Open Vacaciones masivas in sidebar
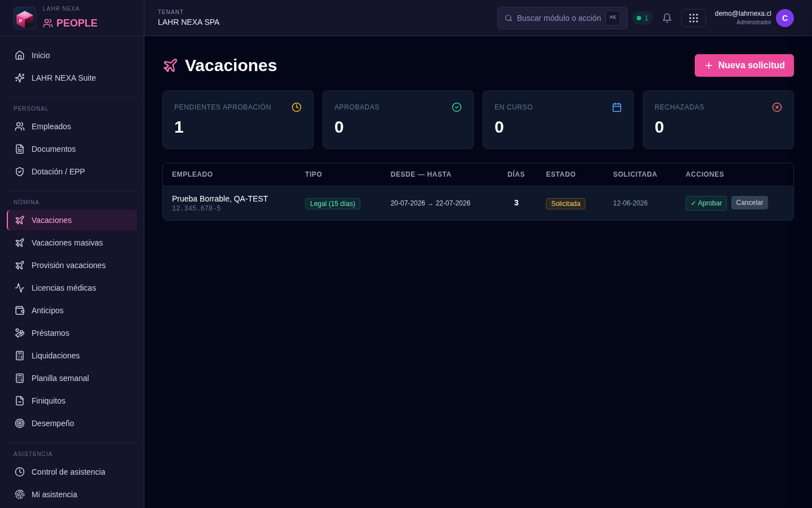 pos(72,243)
